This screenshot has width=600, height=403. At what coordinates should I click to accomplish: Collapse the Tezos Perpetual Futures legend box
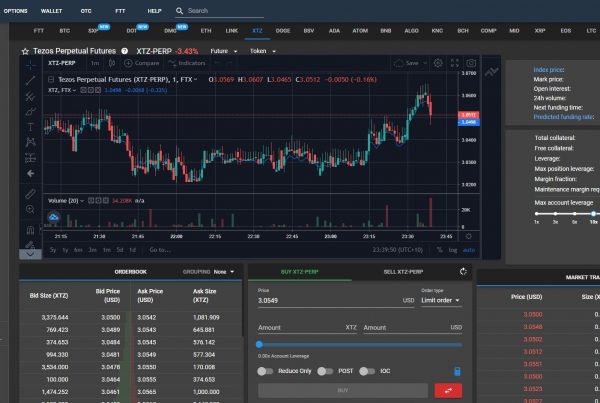[51, 80]
